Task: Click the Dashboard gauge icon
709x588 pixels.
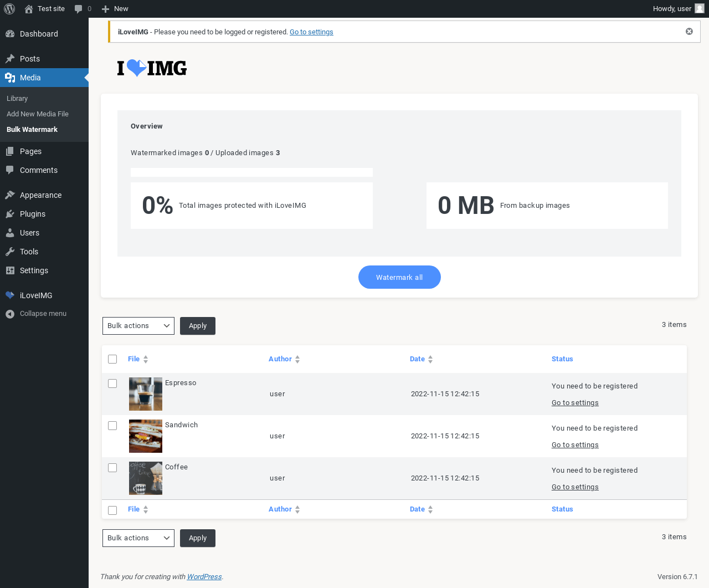Action: click(10, 34)
